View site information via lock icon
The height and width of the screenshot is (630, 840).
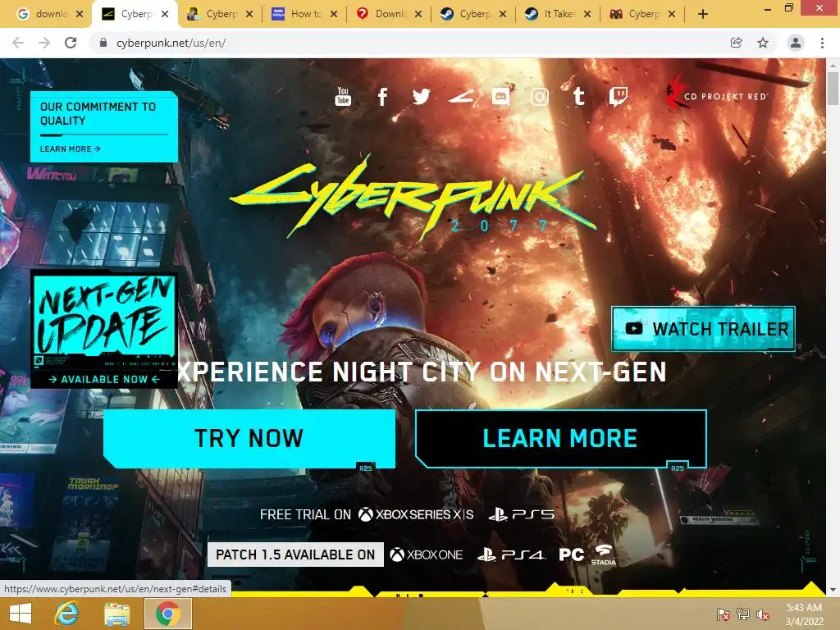coord(103,43)
